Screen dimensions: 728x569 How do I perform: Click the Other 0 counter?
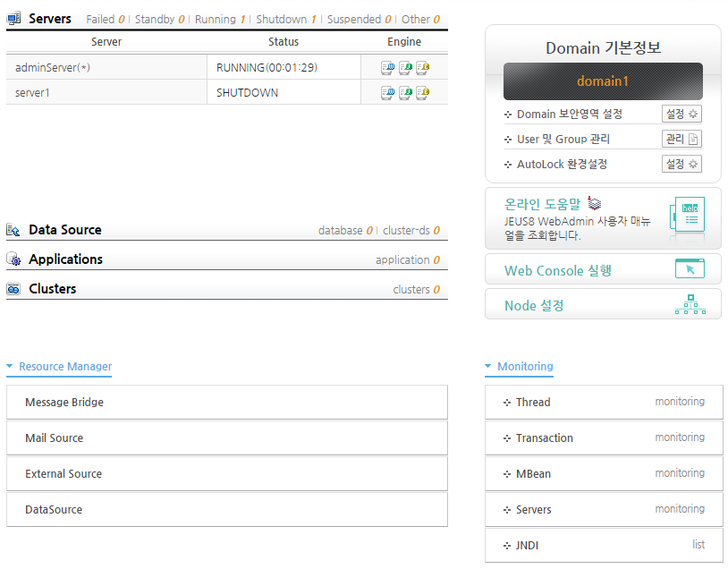pyautogui.click(x=420, y=20)
